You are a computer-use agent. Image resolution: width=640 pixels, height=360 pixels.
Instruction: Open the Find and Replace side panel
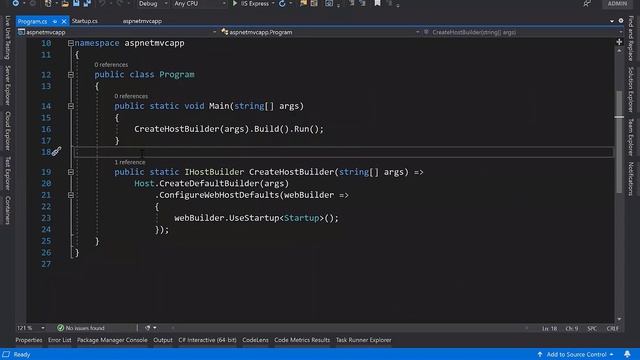click(x=631, y=38)
